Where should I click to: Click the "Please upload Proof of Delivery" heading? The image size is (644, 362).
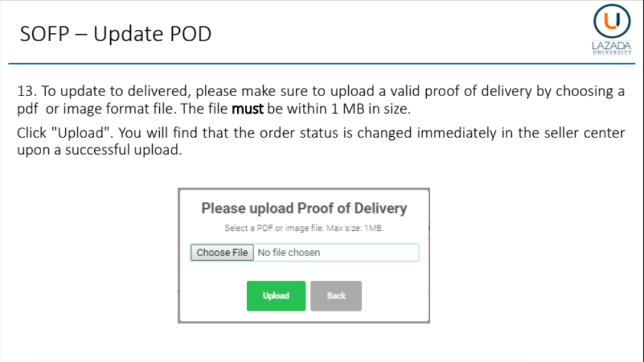(304, 208)
